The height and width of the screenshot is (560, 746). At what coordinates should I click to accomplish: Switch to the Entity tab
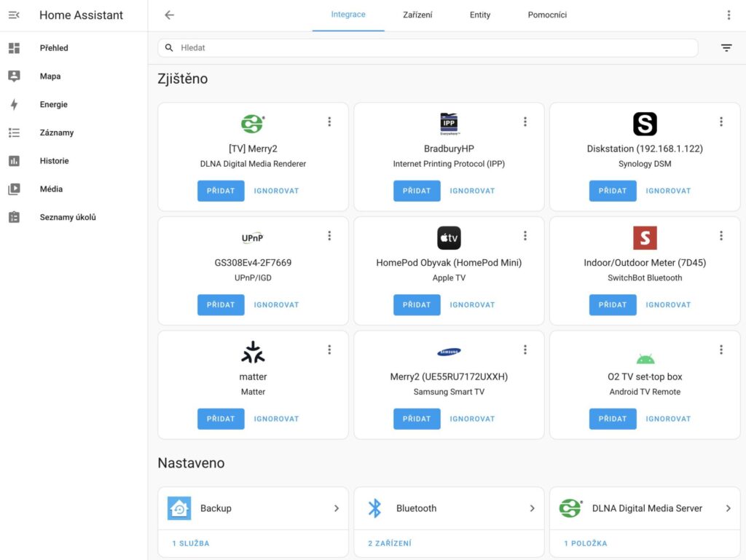pos(480,15)
